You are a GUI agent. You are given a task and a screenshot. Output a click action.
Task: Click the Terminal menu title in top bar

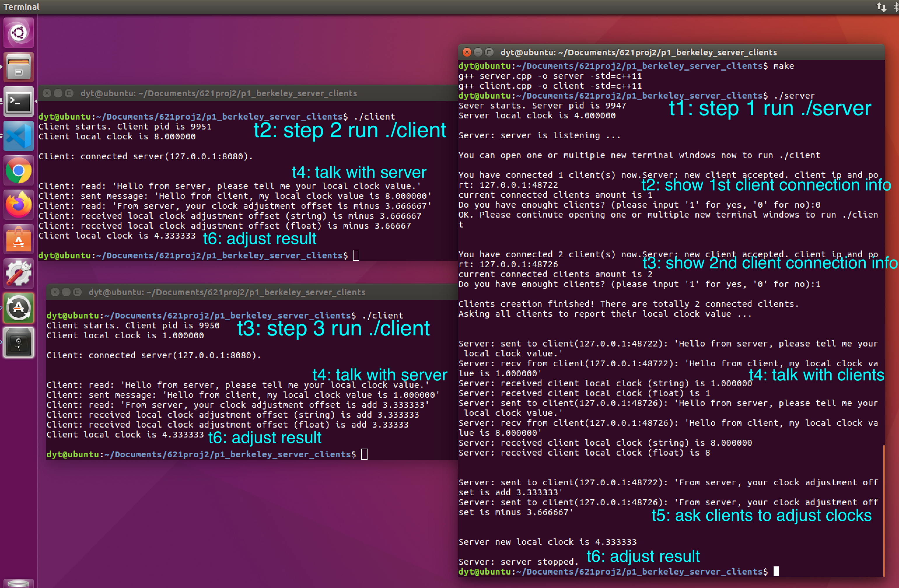tap(22, 7)
